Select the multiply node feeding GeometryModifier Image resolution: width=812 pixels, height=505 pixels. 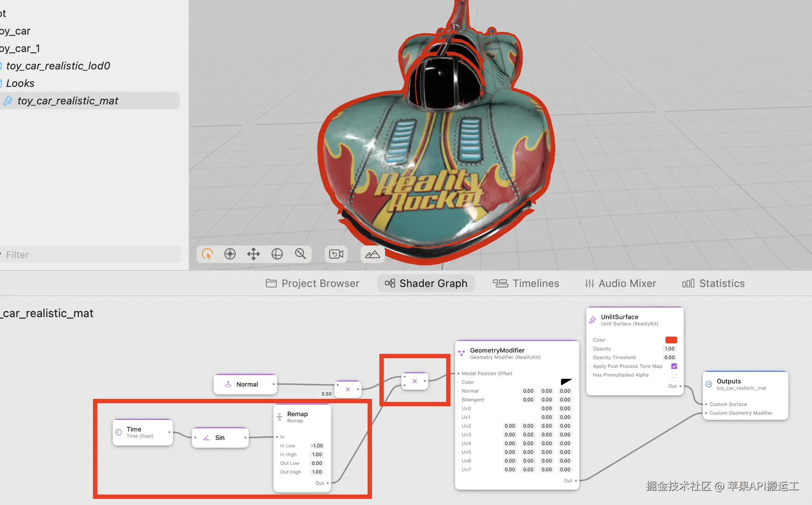(415, 381)
